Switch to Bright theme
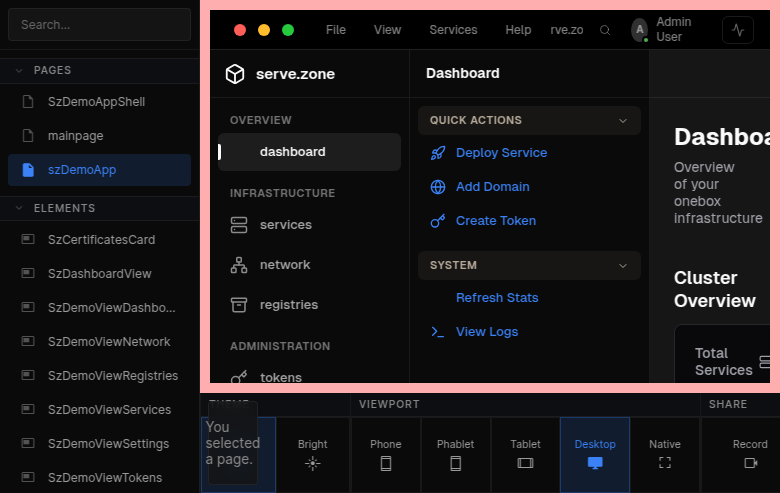The height and width of the screenshot is (493, 780). tap(312, 454)
